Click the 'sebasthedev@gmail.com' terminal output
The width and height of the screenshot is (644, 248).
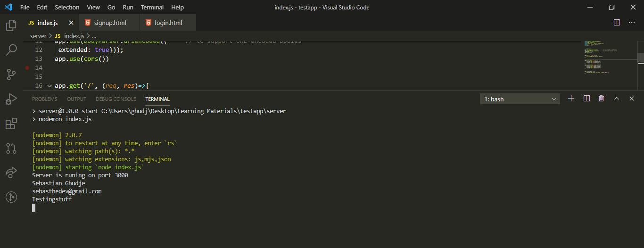click(67, 191)
